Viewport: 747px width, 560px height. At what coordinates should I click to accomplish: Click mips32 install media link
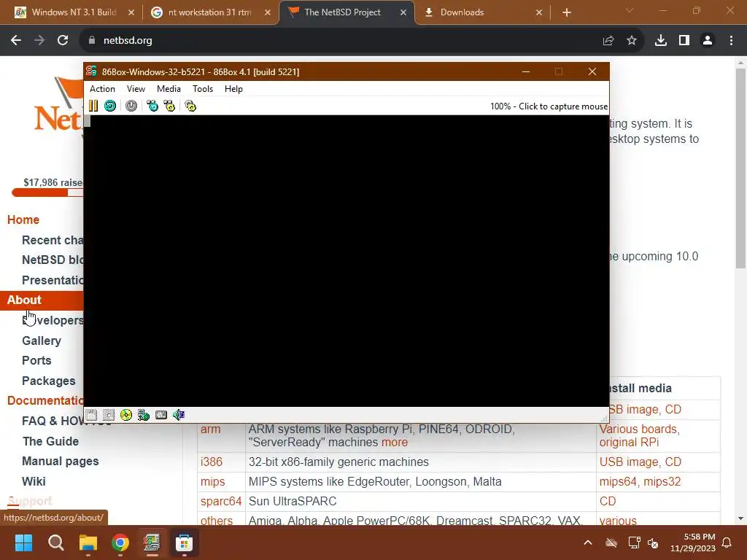662,482
